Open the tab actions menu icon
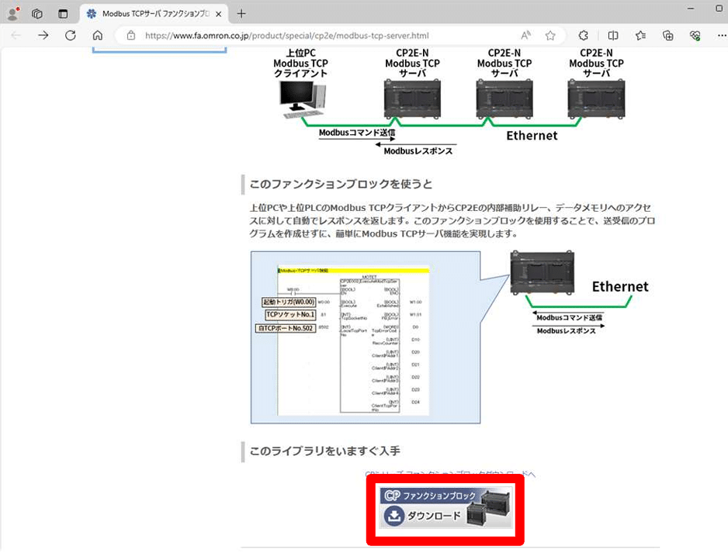The height and width of the screenshot is (560, 728). pos(63,14)
